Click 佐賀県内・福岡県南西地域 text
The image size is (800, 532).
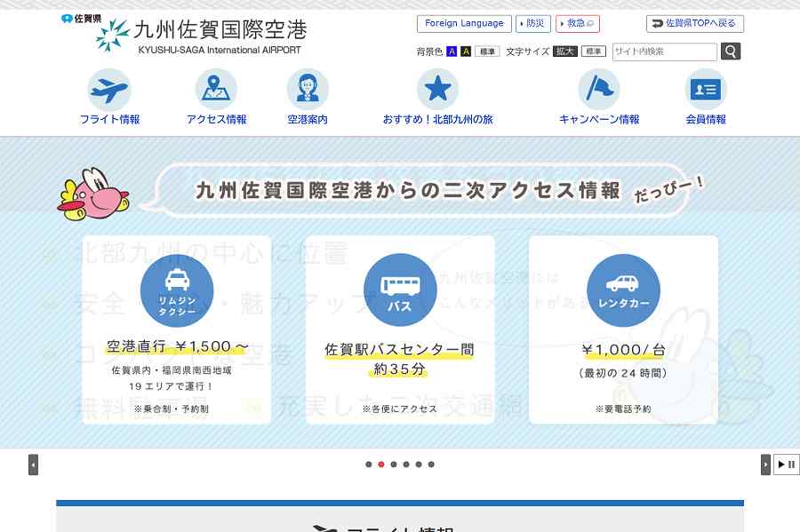click(172, 370)
